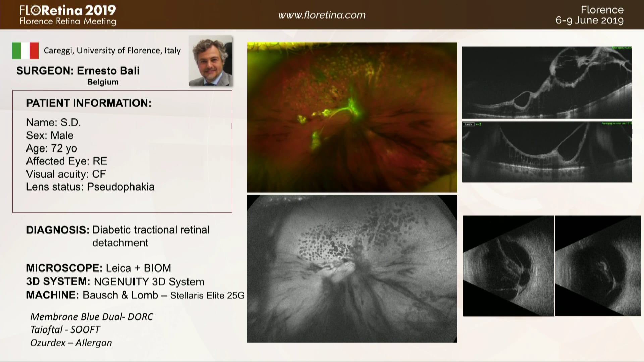Click the Italian flag icon

click(x=25, y=51)
